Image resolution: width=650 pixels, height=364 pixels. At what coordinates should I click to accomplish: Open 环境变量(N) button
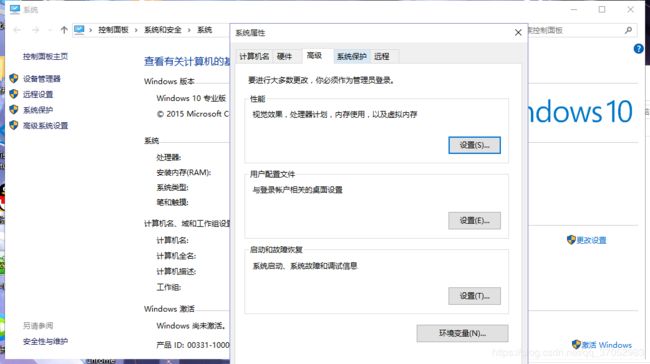tap(462, 333)
